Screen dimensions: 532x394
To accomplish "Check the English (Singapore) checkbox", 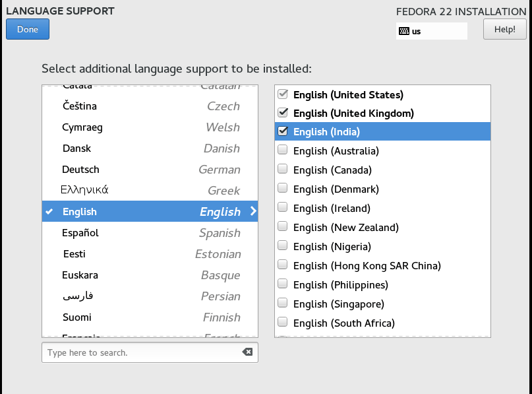I will [x=283, y=303].
